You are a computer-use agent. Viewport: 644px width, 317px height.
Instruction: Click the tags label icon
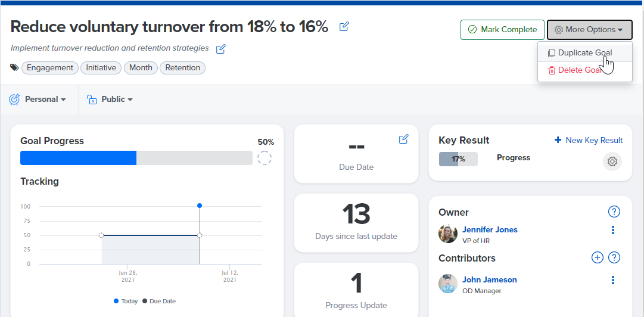point(14,68)
